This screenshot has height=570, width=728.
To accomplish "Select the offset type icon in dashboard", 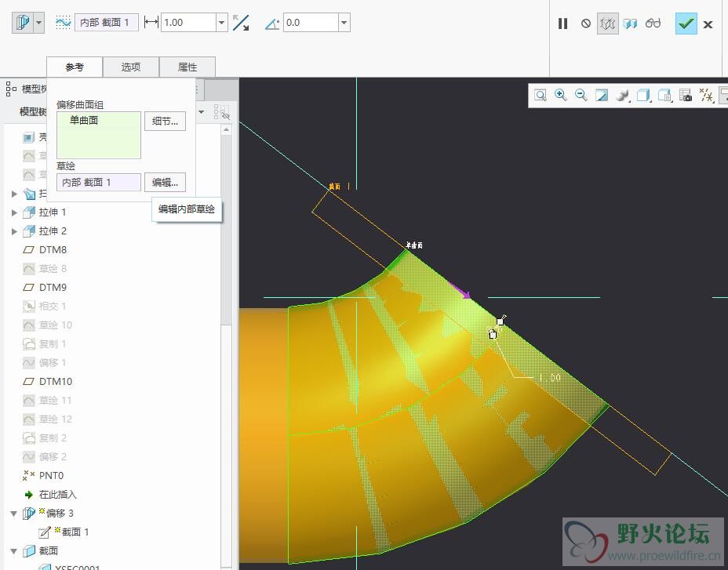I will point(23,22).
